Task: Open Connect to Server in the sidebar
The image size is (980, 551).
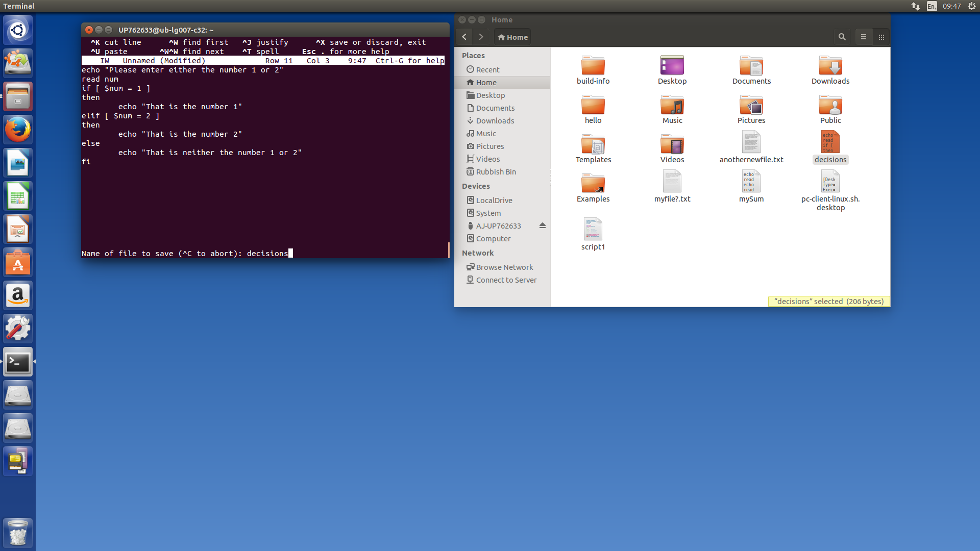Action: coord(503,280)
